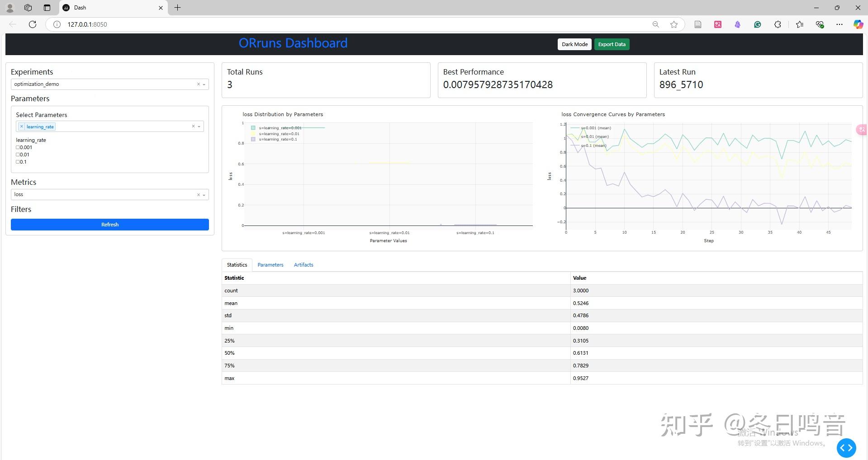Click the blue Refresh button
This screenshot has height=460, width=868.
click(x=110, y=225)
